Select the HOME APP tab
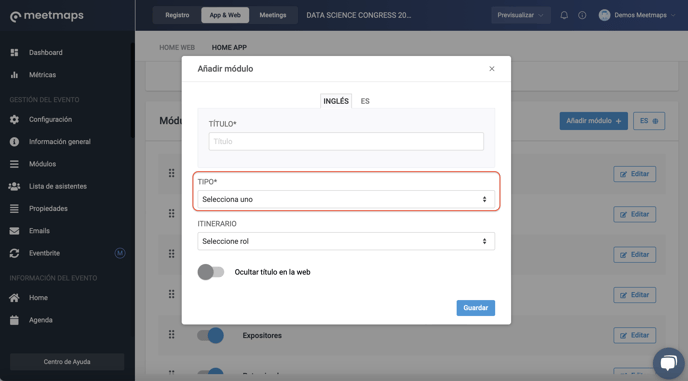The width and height of the screenshot is (688, 381). click(229, 47)
